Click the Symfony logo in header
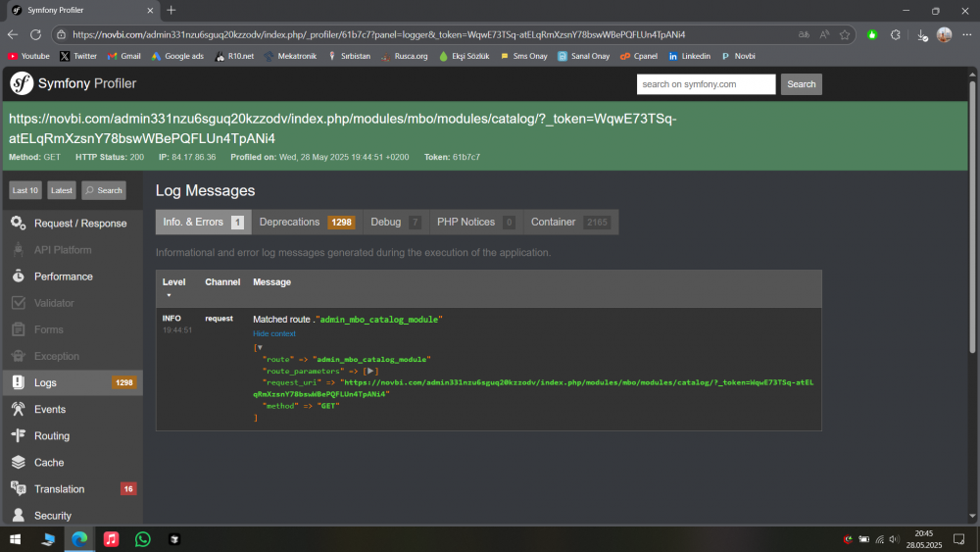 [x=22, y=83]
